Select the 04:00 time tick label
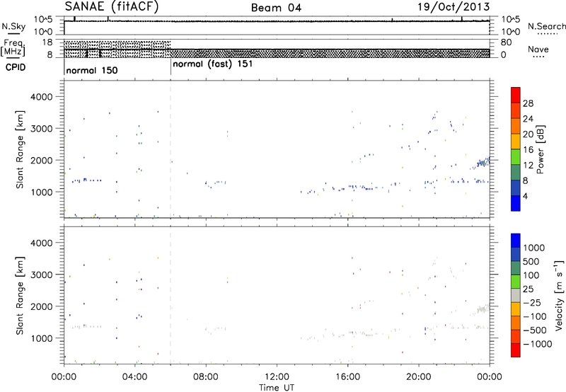Screen dimensions: 566x392 [134, 377]
